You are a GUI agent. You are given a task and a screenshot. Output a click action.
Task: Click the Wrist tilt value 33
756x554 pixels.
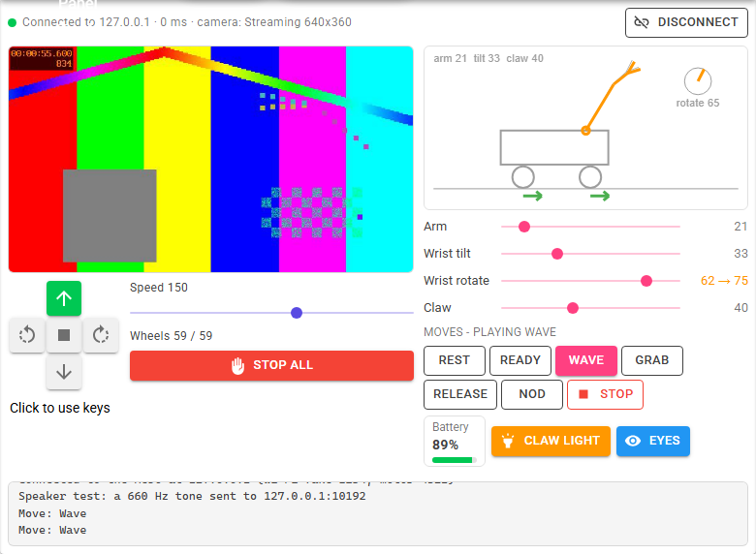(x=740, y=254)
